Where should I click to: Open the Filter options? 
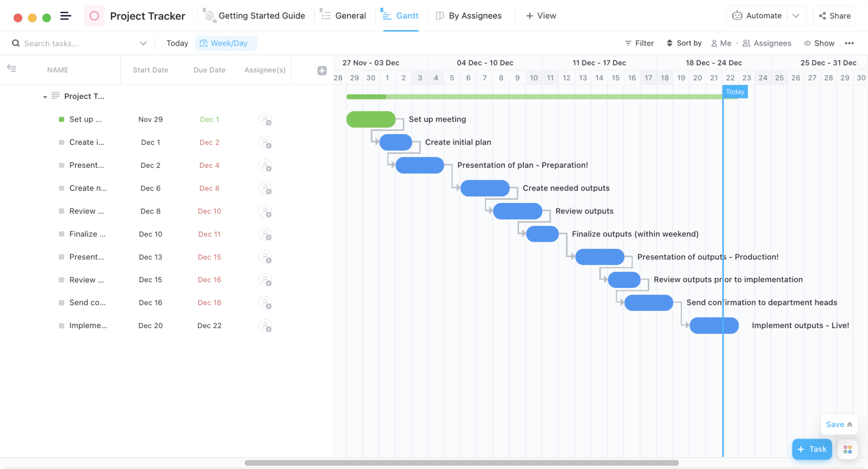(639, 43)
